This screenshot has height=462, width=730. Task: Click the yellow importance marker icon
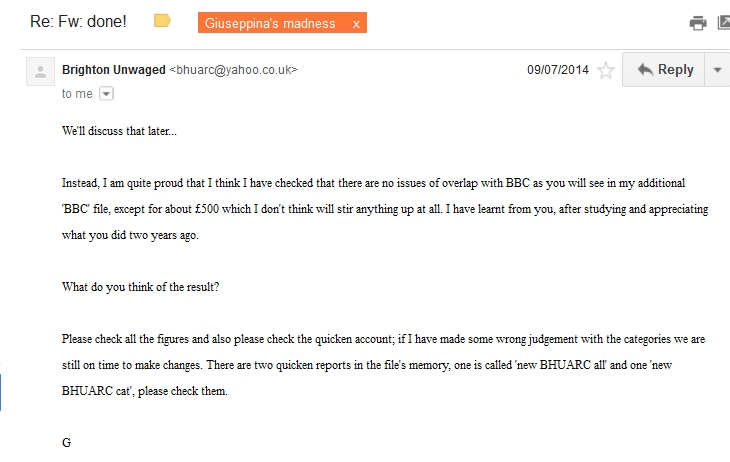pyautogui.click(x=162, y=21)
